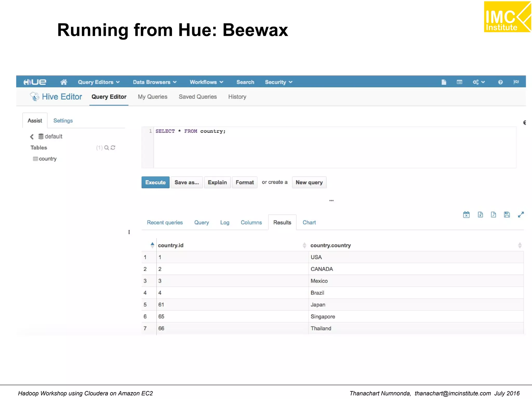Click the editor resize ellipsis handle
532x399 pixels.
pos(331,201)
